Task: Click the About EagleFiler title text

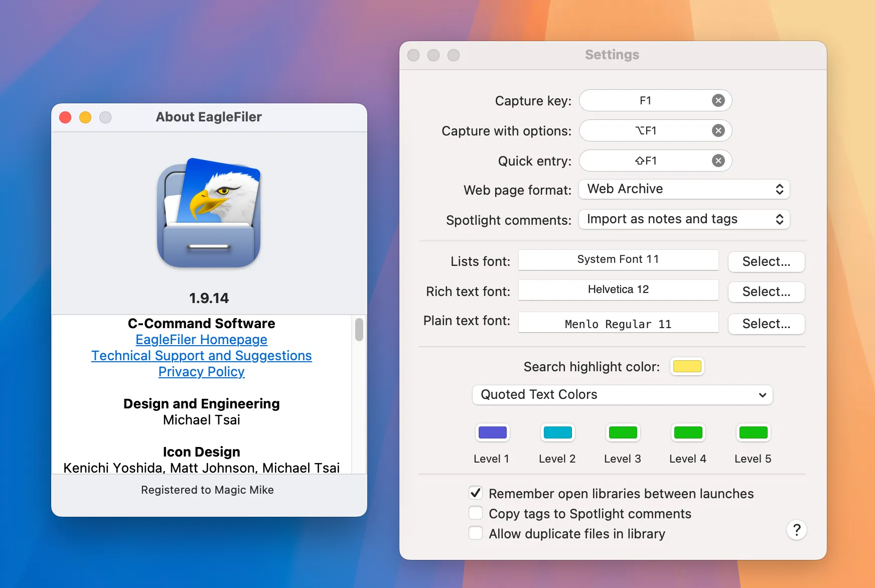Action: click(209, 117)
